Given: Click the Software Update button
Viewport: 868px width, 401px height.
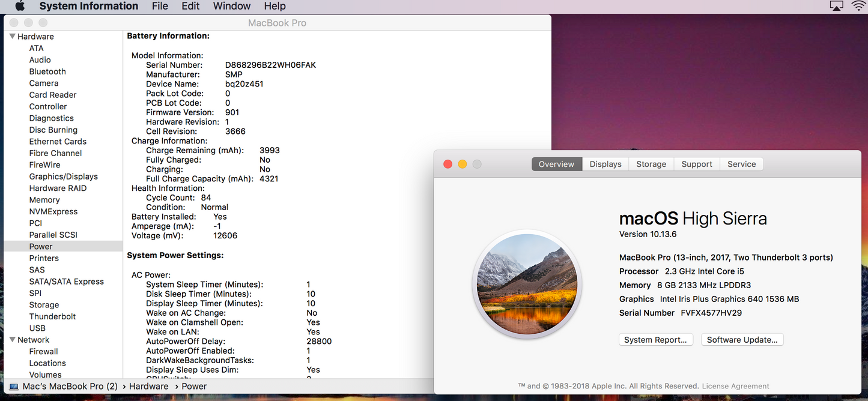Looking at the screenshot, I should click(742, 340).
